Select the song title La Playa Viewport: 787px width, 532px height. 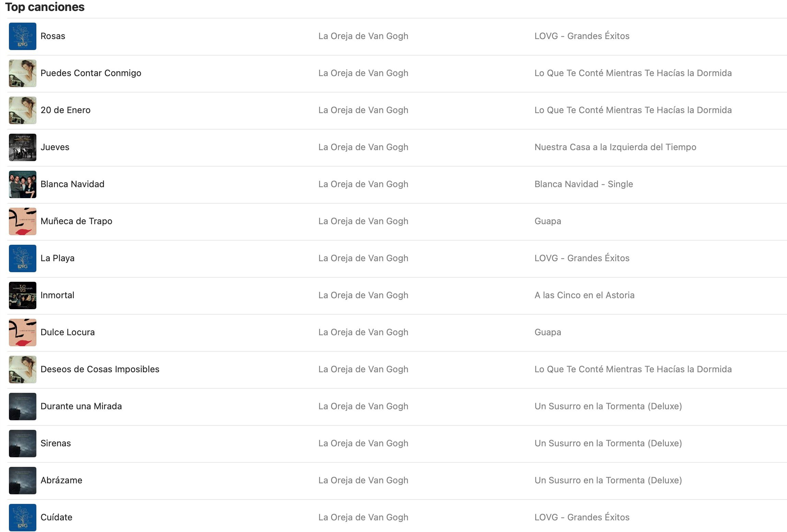[x=57, y=258]
